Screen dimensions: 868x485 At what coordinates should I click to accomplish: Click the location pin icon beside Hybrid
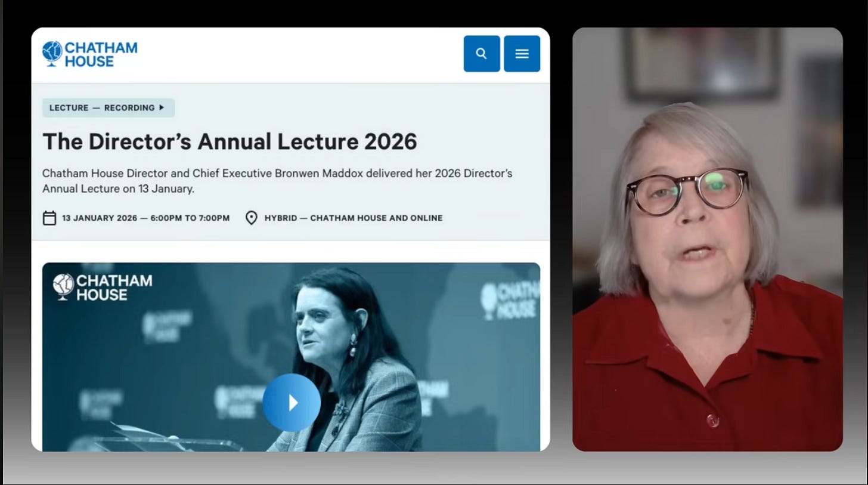pyautogui.click(x=252, y=218)
